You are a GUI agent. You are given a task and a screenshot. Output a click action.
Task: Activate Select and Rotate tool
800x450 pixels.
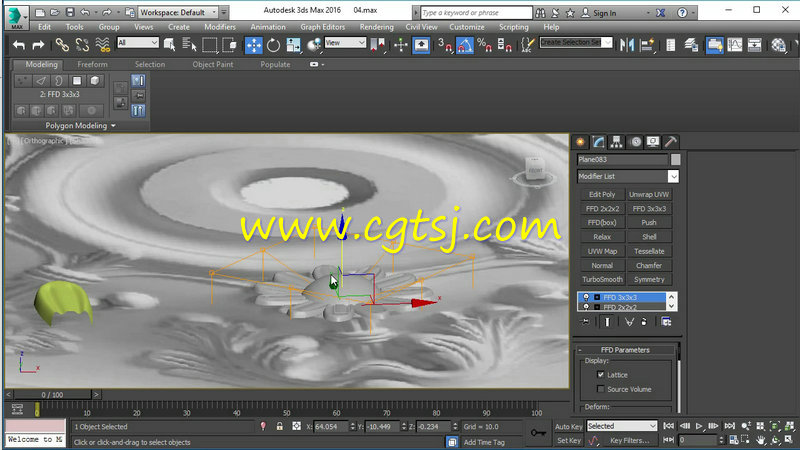pos(273,45)
